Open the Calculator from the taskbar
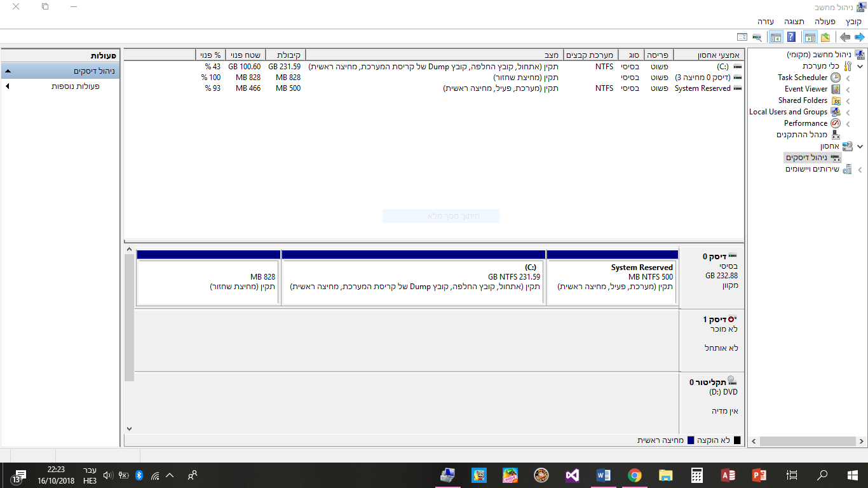Screen dimensions: 868x488 [x=697, y=475]
